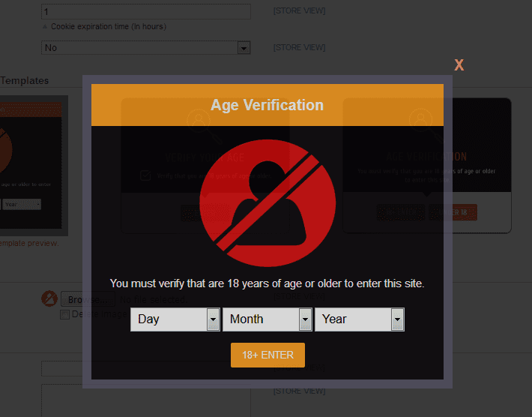
Task: Toggle the Delete image checkbox
Action: (x=64, y=314)
